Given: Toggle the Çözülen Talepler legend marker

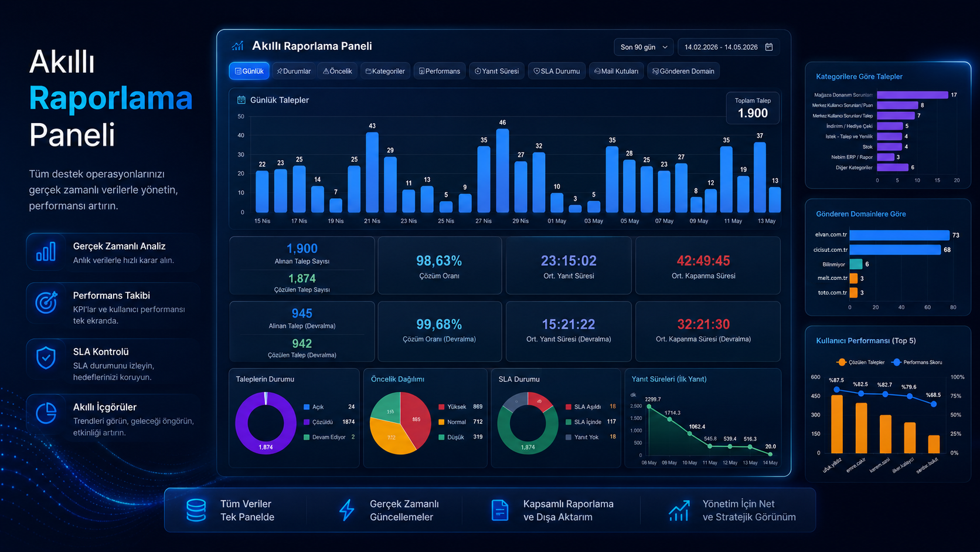Looking at the screenshot, I should coord(842,363).
